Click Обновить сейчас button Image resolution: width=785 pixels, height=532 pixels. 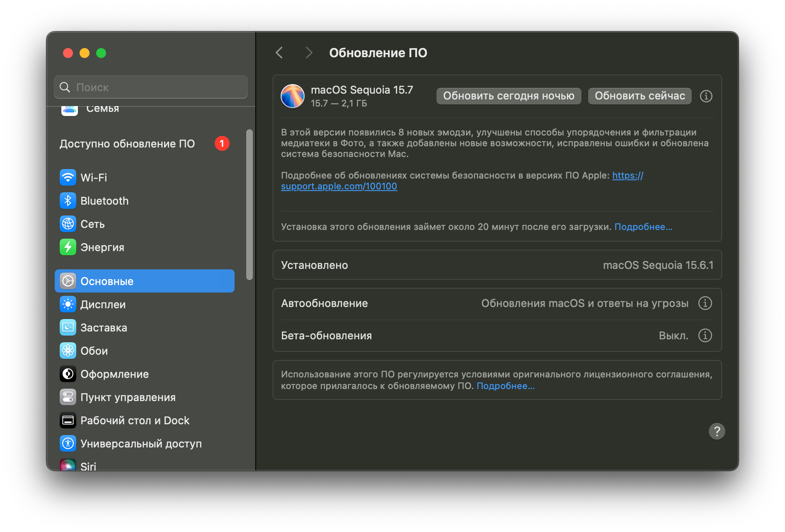(640, 96)
